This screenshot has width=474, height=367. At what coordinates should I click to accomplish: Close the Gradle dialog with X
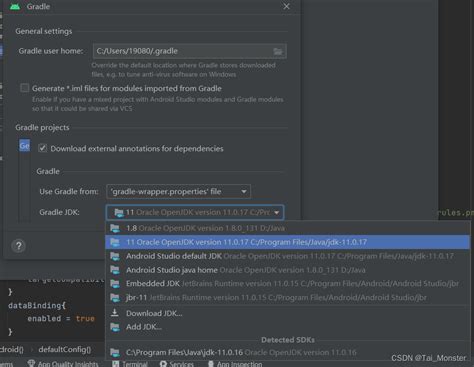[286, 6]
